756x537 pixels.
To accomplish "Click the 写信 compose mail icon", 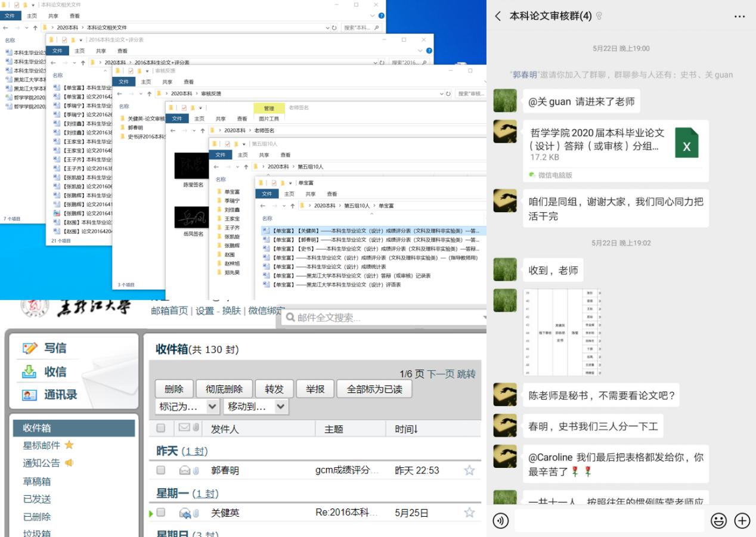I will click(x=30, y=348).
